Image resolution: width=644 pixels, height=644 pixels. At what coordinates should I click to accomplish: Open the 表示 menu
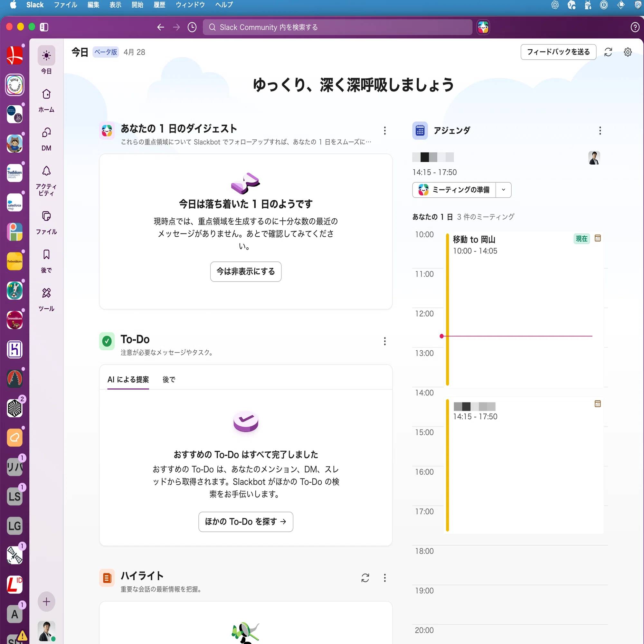(x=115, y=5)
